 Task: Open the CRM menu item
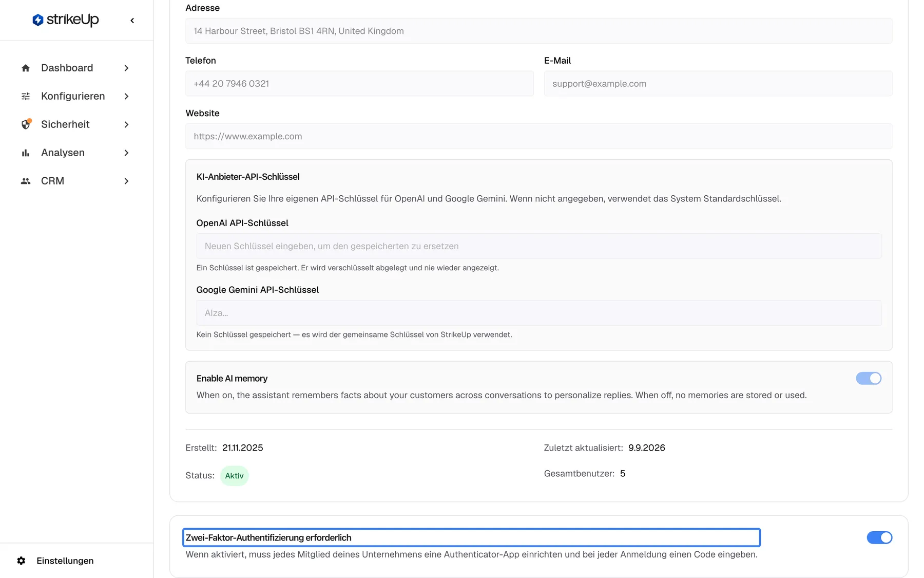pyautogui.click(x=76, y=181)
